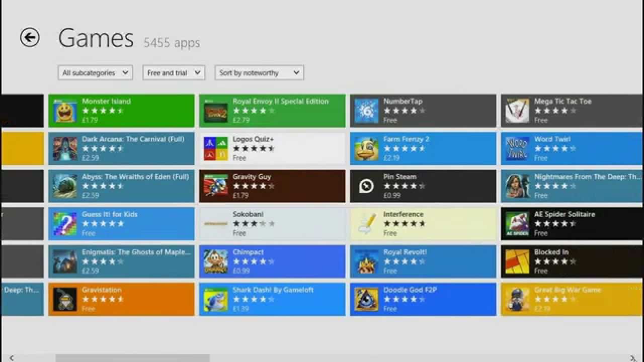Click the horizontal scrollbar thumb

[x=132, y=358]
